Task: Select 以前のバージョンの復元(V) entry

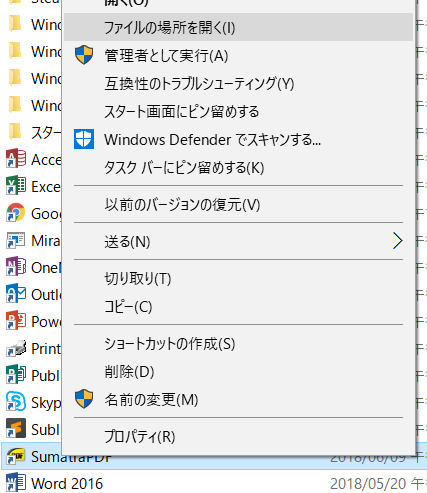Action: click(x=238, y=204)
